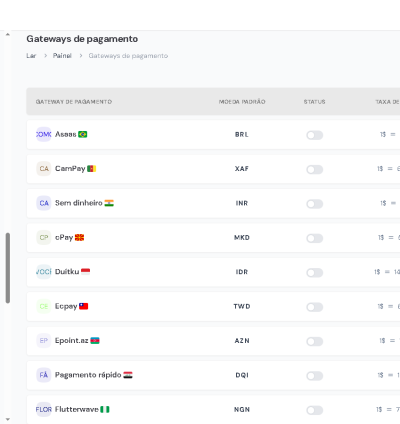Click the BRL currency cell
Screen dimensions: 400x424
(242, 135)
